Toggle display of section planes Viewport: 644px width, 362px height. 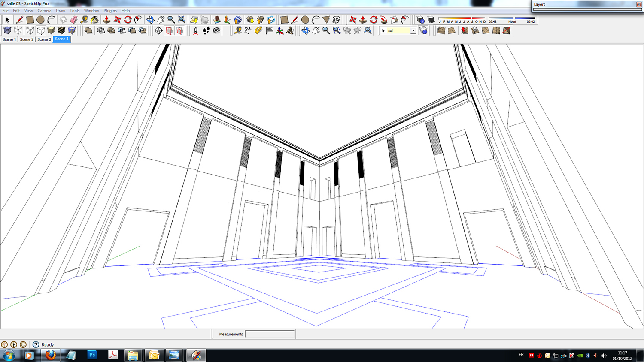(x=169, y=30)
